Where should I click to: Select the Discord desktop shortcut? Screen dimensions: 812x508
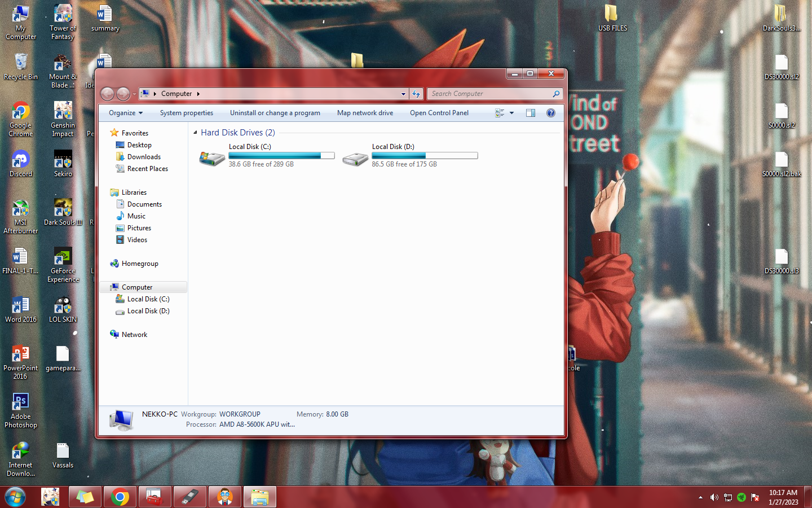click(x=21, y=164)
